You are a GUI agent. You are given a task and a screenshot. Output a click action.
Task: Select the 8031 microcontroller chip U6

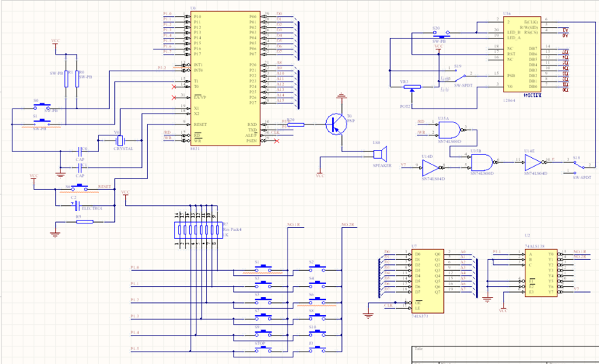point(225,79)
